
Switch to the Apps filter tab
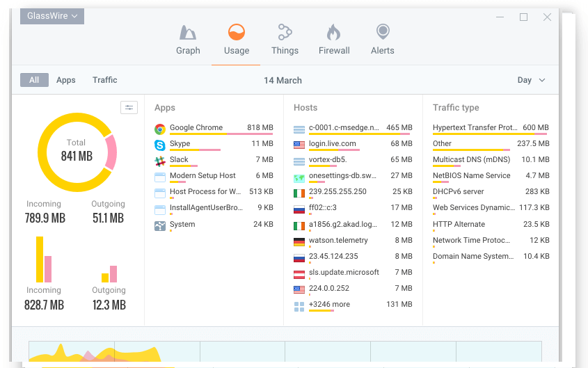[66, 80]
